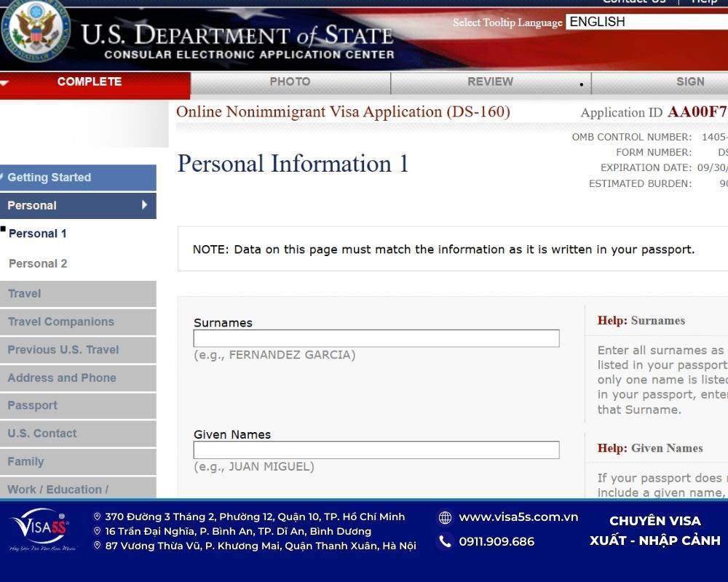Screen dimensions: 728x582
Task: Click the Surnames text field
Action: point(376,338)
